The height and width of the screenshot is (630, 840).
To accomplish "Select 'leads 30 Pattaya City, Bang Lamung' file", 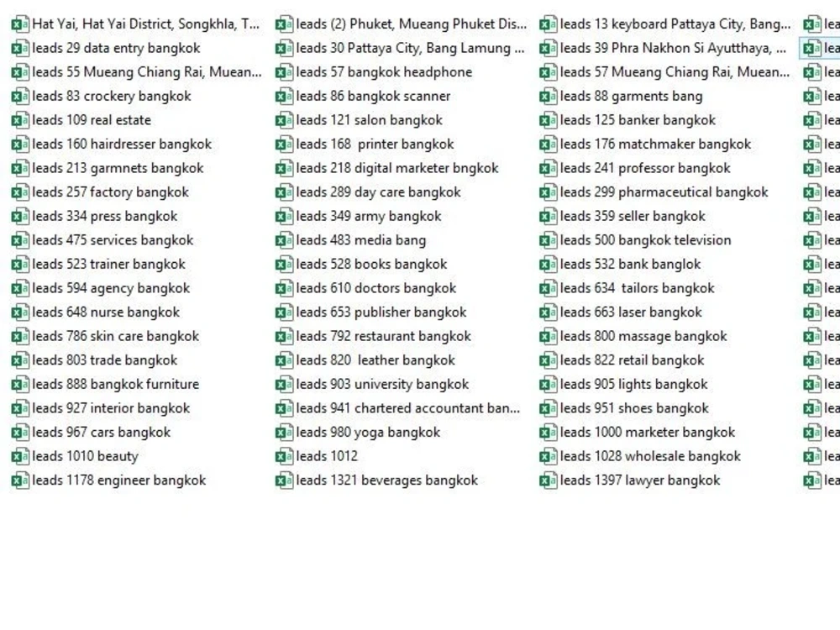I will [411, 48].
